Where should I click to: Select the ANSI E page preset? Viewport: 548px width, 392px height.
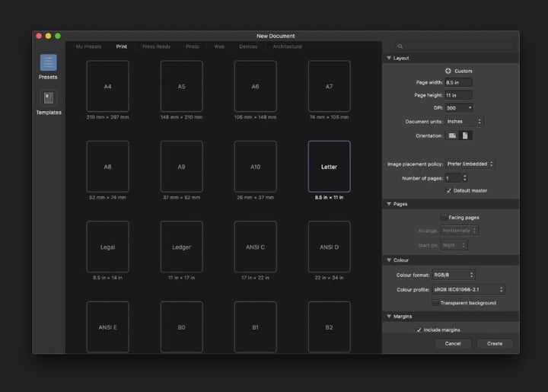coord(107,327)
